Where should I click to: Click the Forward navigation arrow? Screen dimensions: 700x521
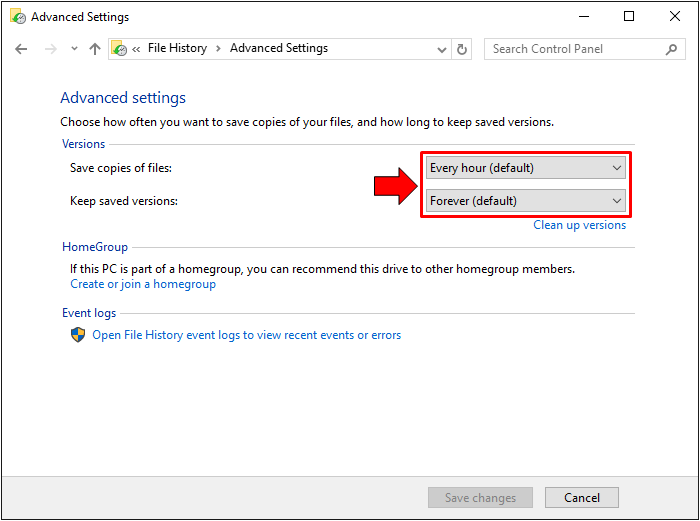coord(50,49)
